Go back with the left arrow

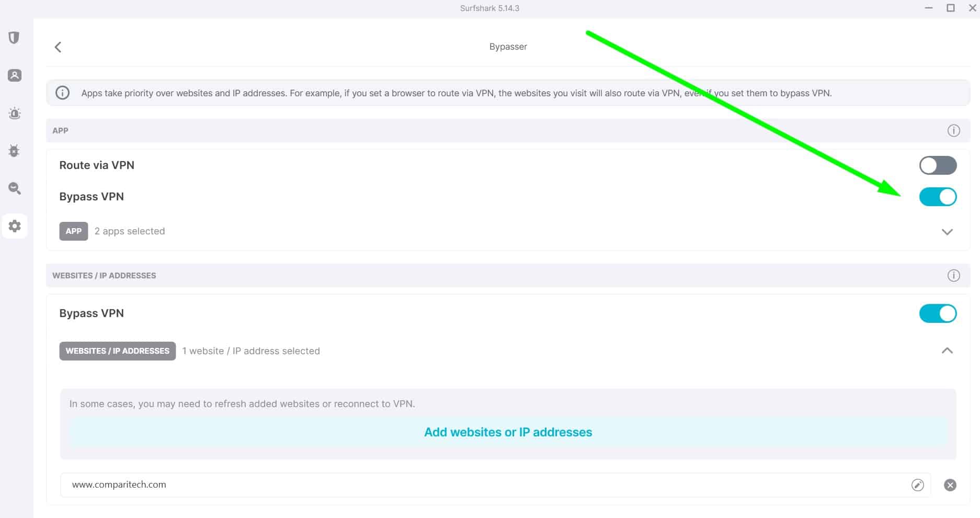[x=58, y=47]
